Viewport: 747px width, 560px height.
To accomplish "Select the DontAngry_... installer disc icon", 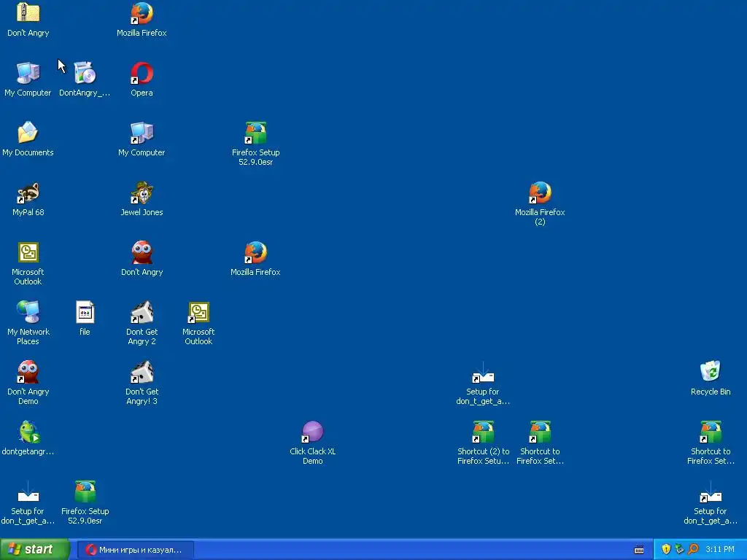I will [x=85, y=73].
